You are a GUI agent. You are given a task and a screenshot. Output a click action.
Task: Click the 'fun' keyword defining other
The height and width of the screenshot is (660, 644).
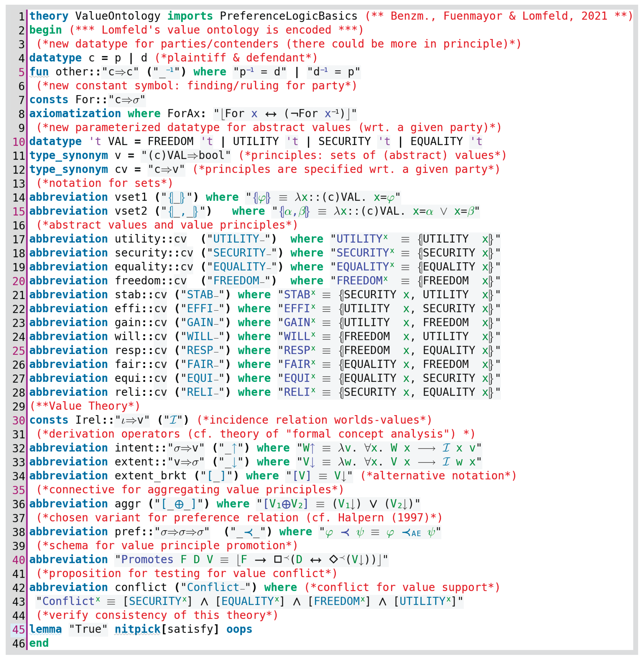pyautogui.click(x=39, y=72)
